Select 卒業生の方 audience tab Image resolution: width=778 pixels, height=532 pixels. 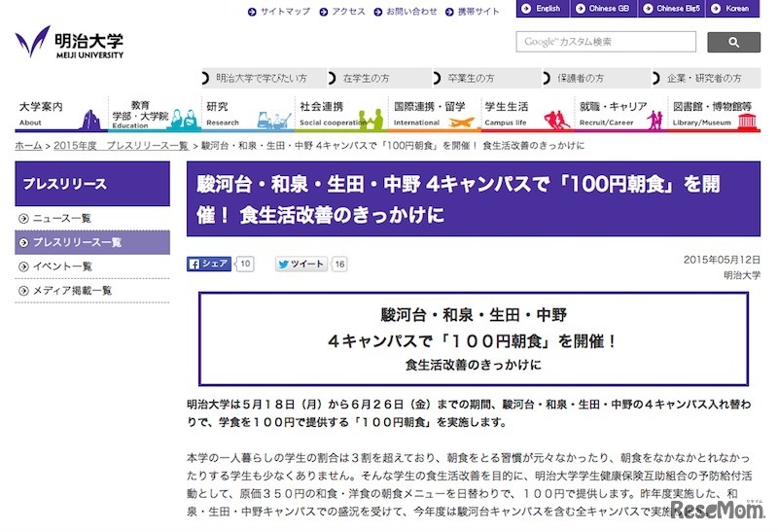pos(487,78)
